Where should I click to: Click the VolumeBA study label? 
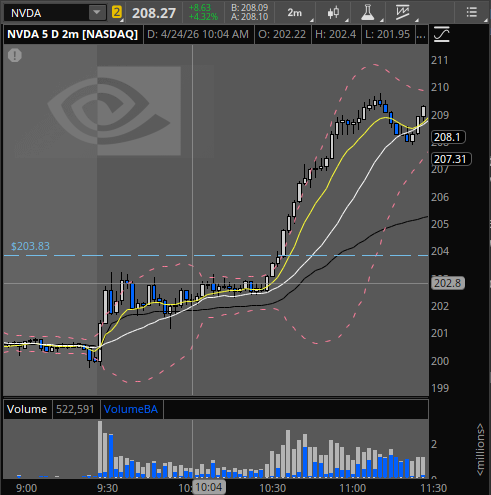(x=131, y=409)
